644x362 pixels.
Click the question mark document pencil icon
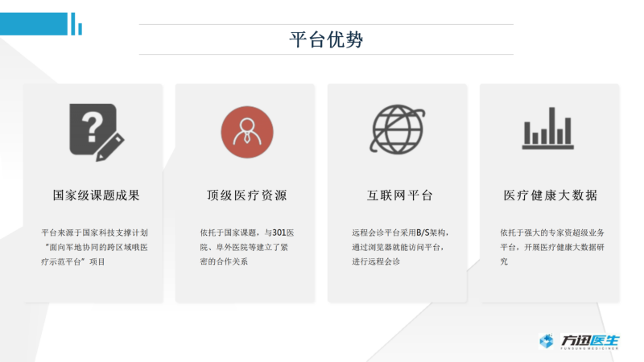[97, 132]
